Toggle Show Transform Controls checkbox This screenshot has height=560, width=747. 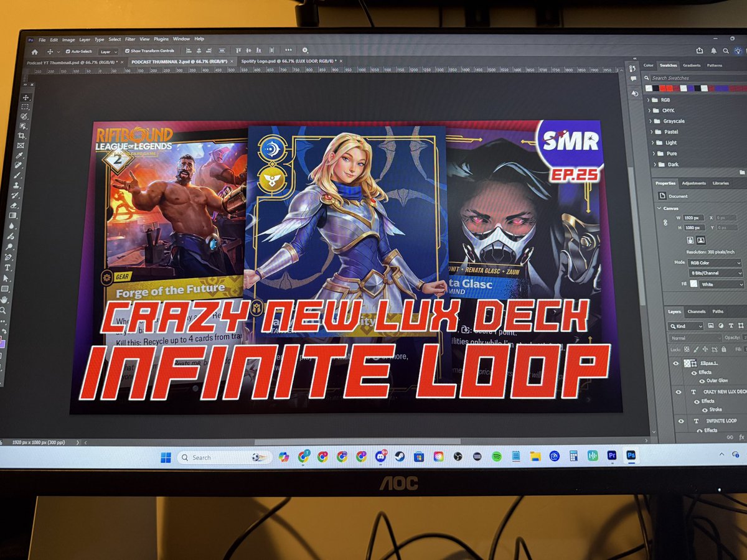click(127, 51)
